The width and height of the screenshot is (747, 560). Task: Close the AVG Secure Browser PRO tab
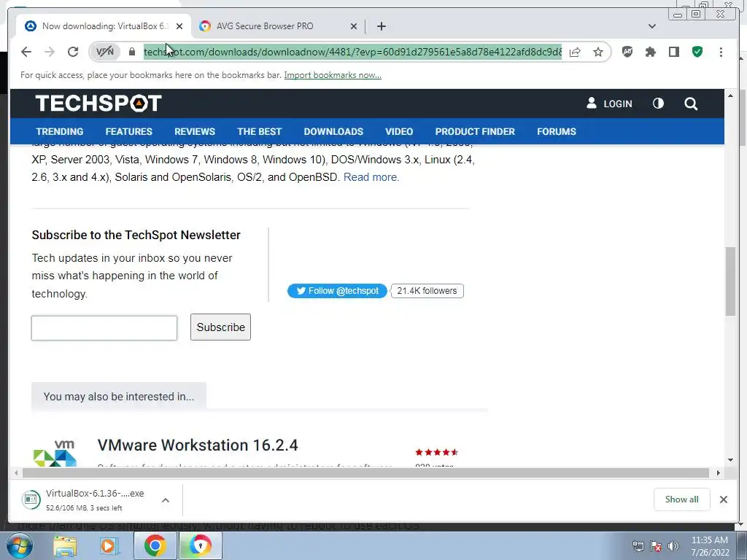(354, 26)
